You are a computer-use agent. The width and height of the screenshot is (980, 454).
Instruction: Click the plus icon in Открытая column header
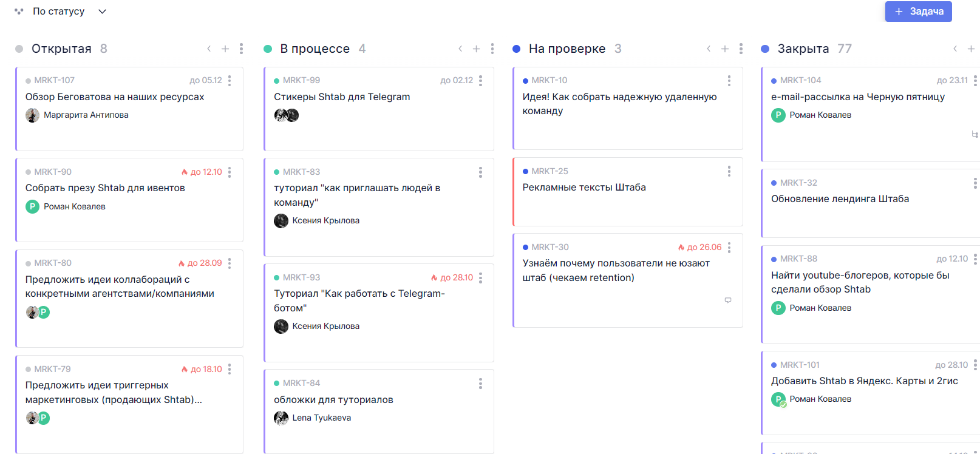tap(225, 49)
